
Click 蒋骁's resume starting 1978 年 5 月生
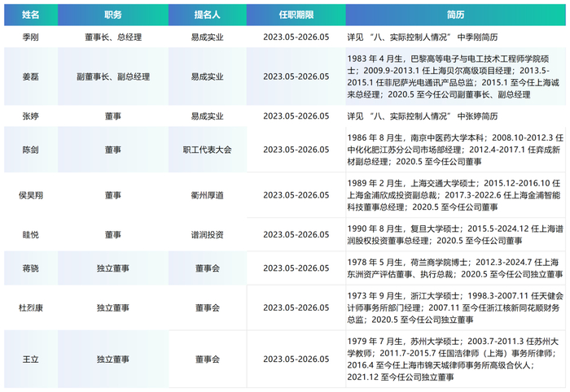pyautogui.click(x=455, y=268)
